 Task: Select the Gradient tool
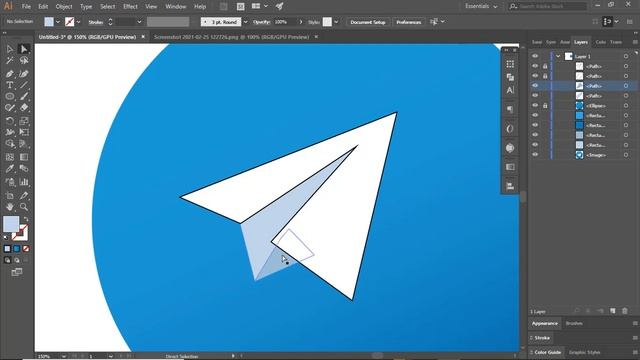coord(24,157)
